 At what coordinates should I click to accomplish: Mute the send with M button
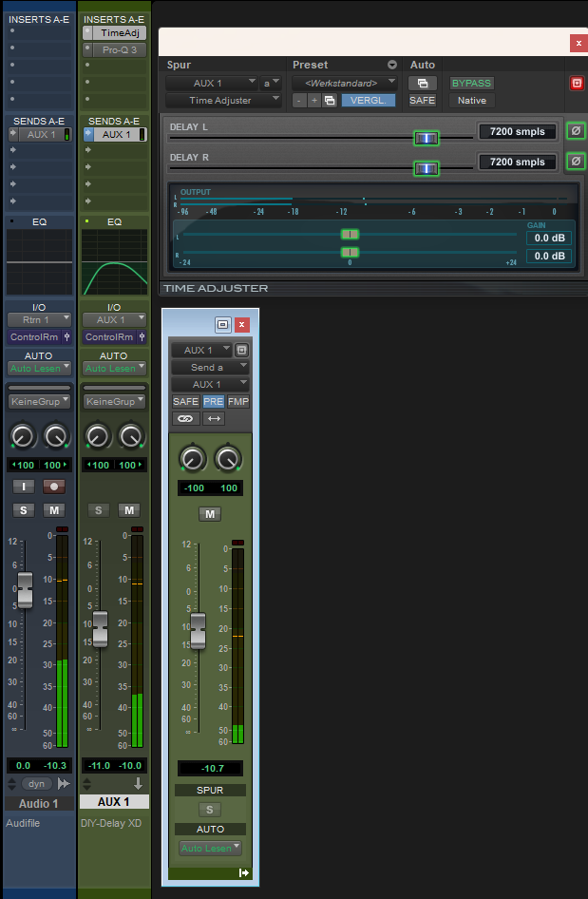[x=210, y=514]
